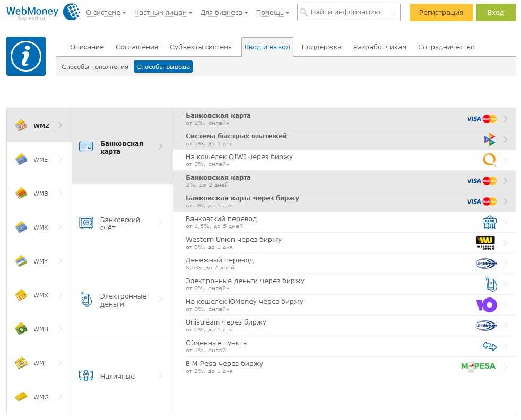This screenshot has height=420, width=521.
Task: Select the WMG gold bar icon
Action: pos(21,397)
